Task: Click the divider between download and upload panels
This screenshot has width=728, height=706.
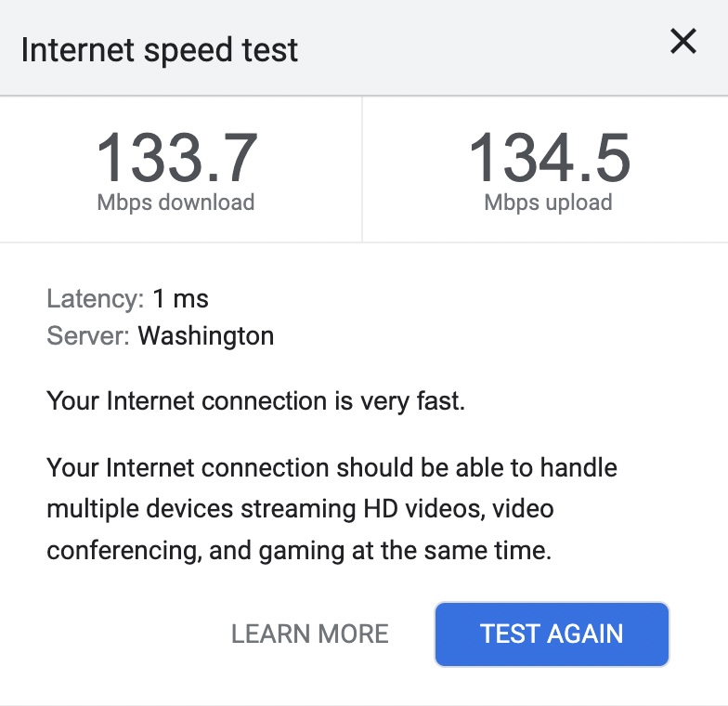Action: click(361, 169)
